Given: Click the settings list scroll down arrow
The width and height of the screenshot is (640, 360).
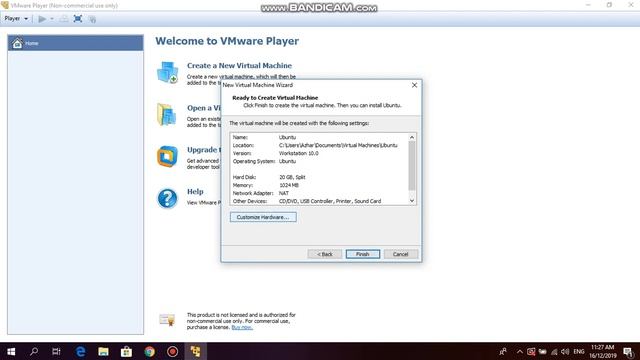Looking at the screenshot, I should (412, 200).
